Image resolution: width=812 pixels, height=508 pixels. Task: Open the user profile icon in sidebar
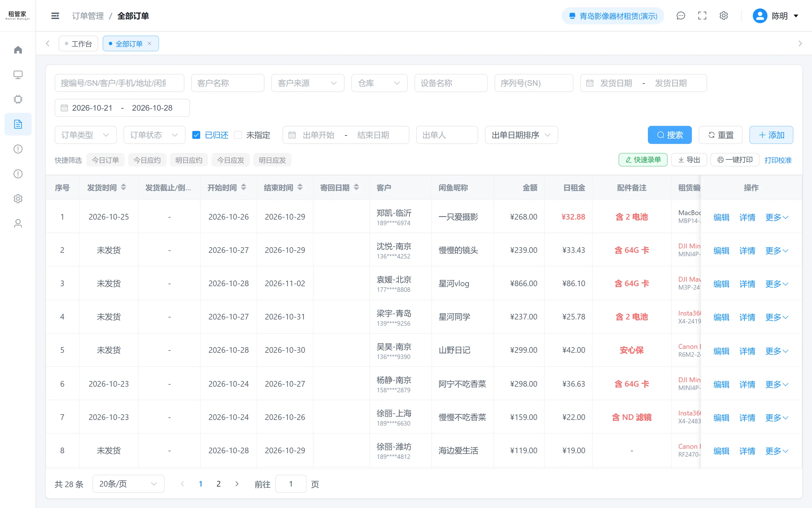pos(18,224)
